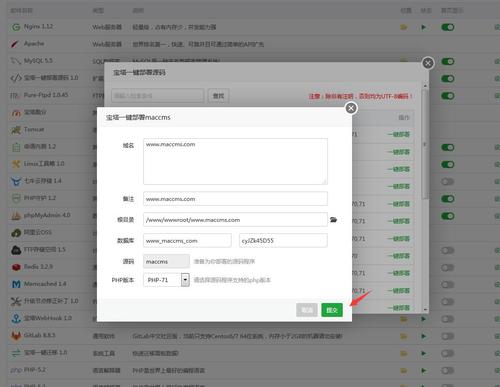This screenshot has width=500, height=387.
Task: Click the Apache name text
Action: pyautogui.click(x=34, y=43)
